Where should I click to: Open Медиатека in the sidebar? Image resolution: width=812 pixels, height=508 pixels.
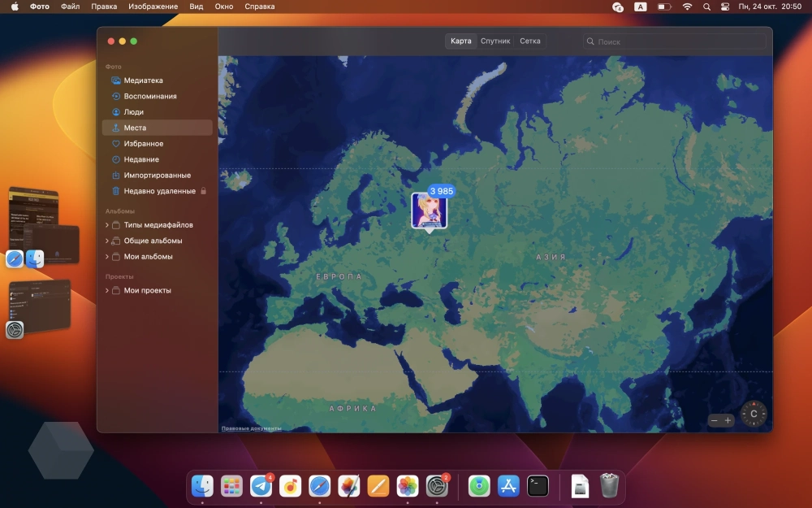pos(143,80)
